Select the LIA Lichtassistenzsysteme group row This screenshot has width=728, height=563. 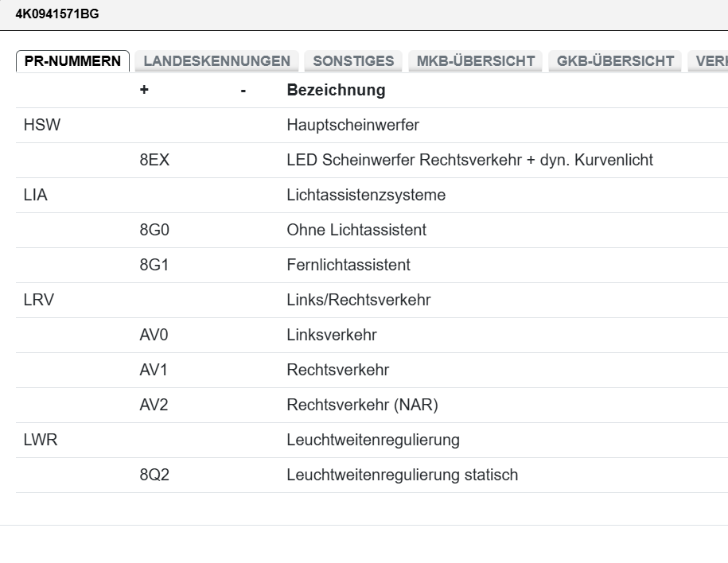pos(365,196)
